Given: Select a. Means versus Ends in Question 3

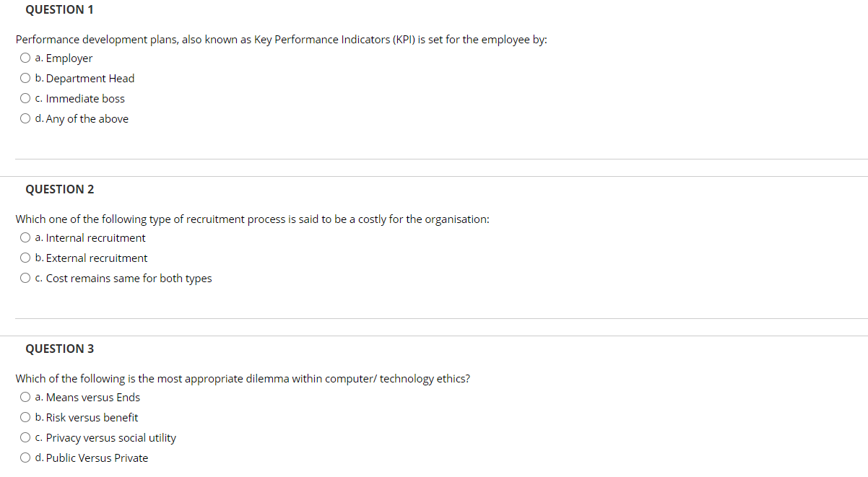Looking at the screenshot, I should (x=25, y=396).
